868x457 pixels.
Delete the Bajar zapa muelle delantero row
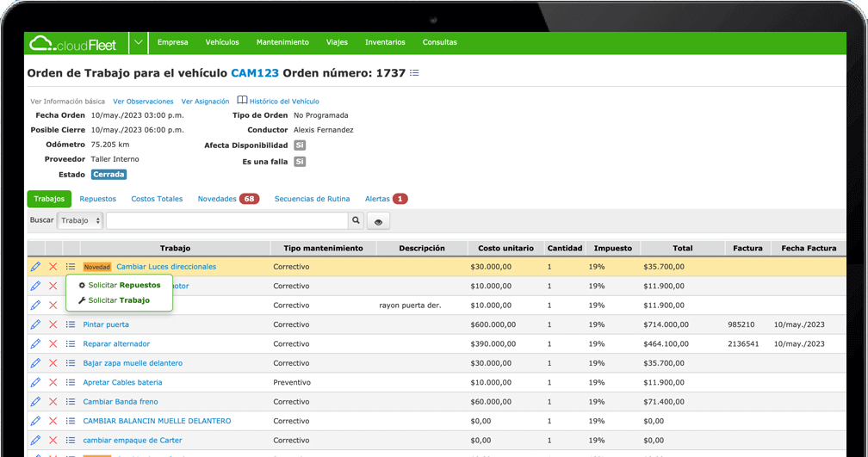pyautogui.click(x=53, y=363)
